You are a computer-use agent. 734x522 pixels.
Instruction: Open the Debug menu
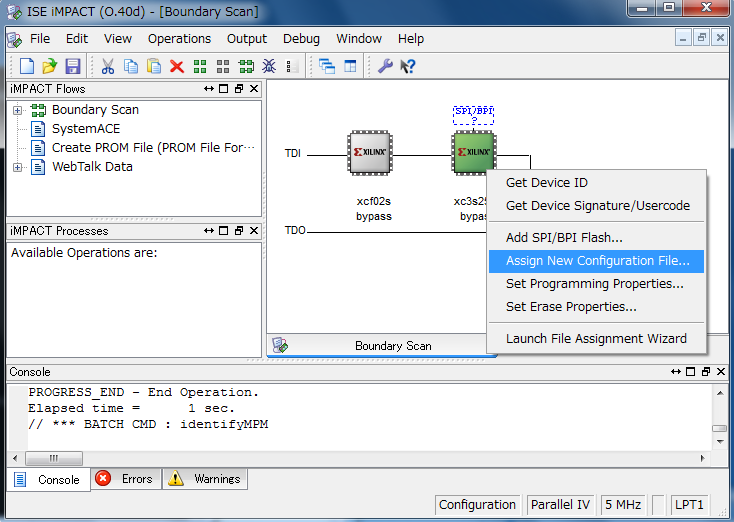[301, 38]
